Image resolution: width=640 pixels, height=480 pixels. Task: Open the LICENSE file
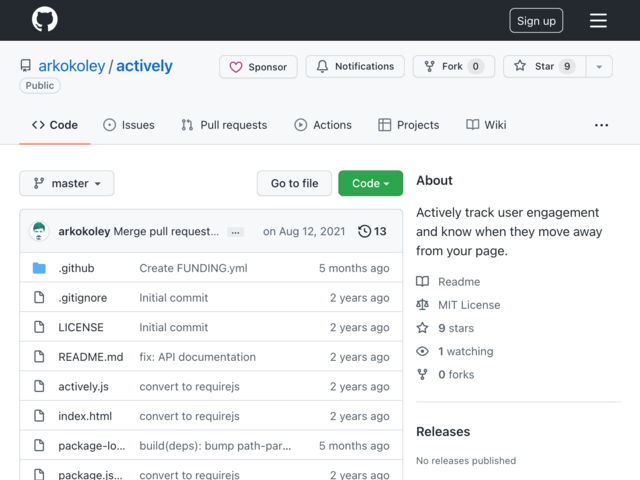pos(81,327)
